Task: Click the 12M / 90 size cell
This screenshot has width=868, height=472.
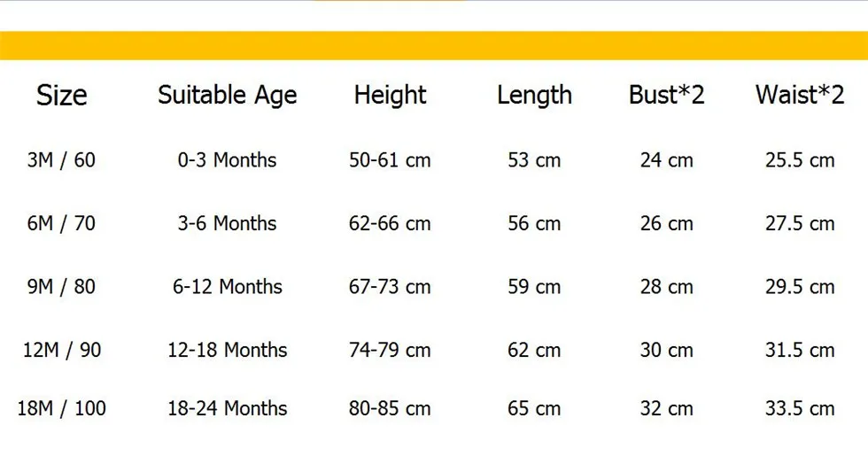Action: point(61,350)
